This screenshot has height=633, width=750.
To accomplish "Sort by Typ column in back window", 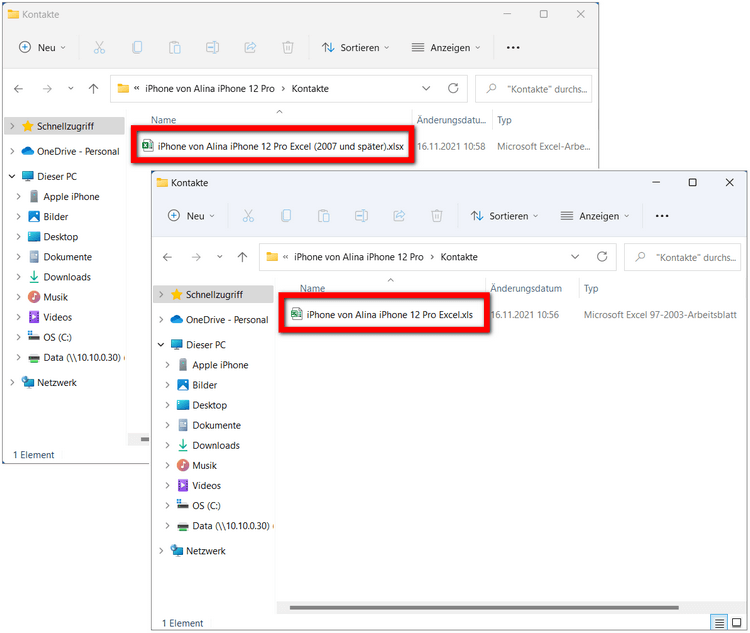I will pyautogui.click(x=504, y=120).
